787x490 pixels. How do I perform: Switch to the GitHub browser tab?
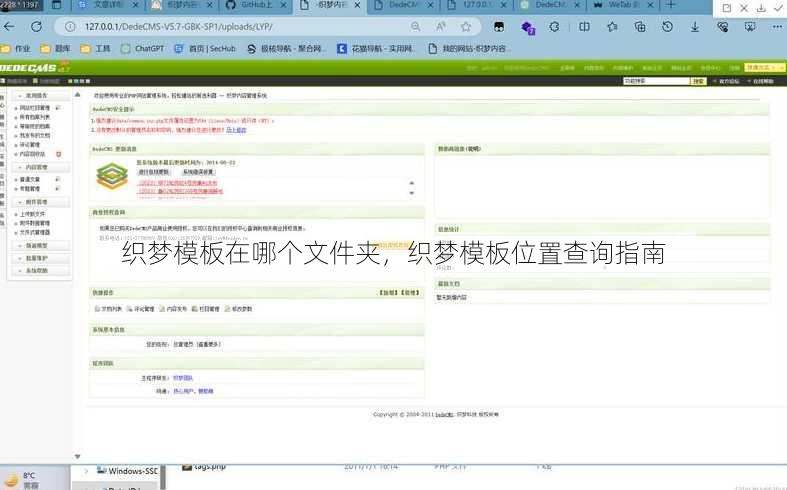click(x=256, y=5)
